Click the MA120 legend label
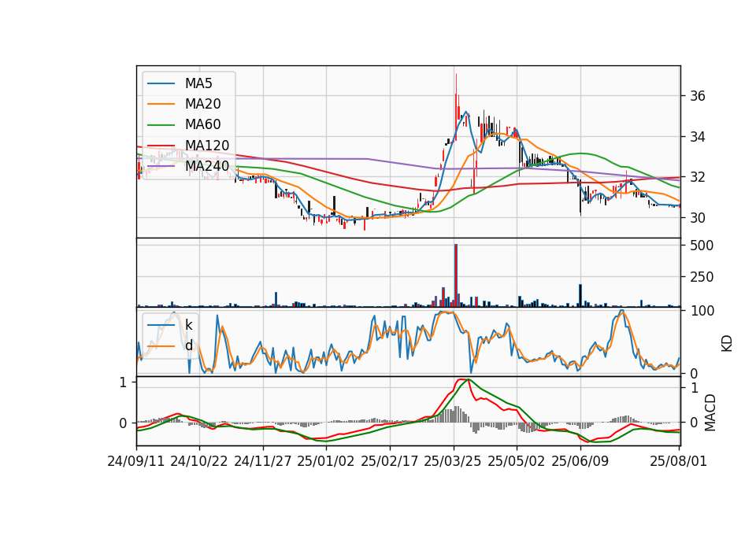The image size is (756, 543). coord(207,146)
